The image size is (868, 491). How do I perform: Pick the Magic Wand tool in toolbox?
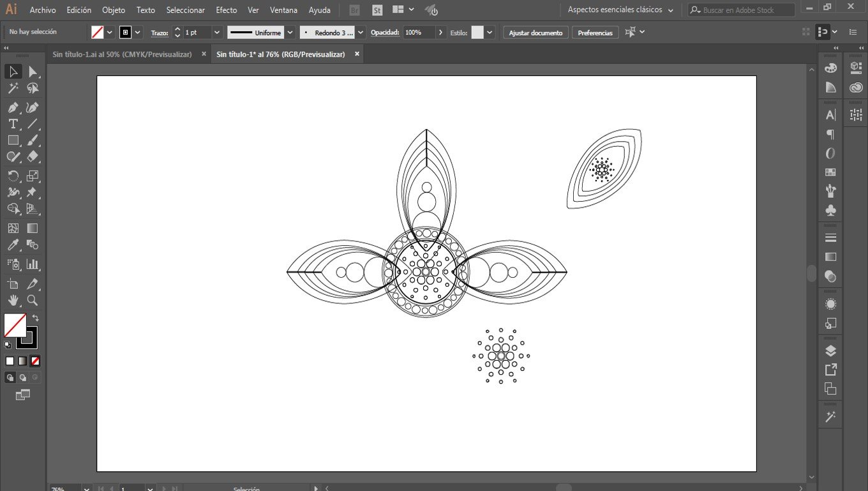coord(13,89)
